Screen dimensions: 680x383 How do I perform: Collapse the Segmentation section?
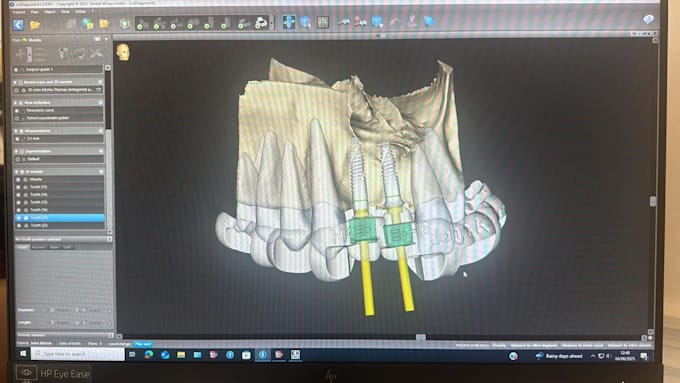[16, 151]
